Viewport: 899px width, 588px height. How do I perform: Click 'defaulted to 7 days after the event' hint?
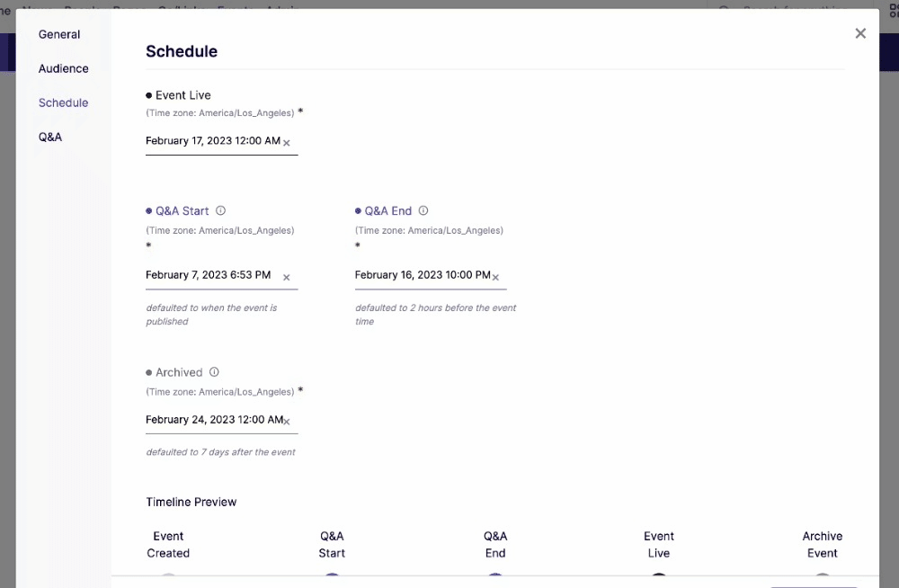221,452
